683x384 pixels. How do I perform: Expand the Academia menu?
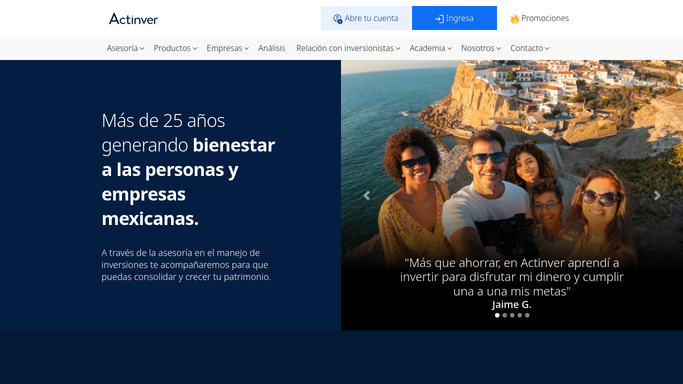coord(430,48)
